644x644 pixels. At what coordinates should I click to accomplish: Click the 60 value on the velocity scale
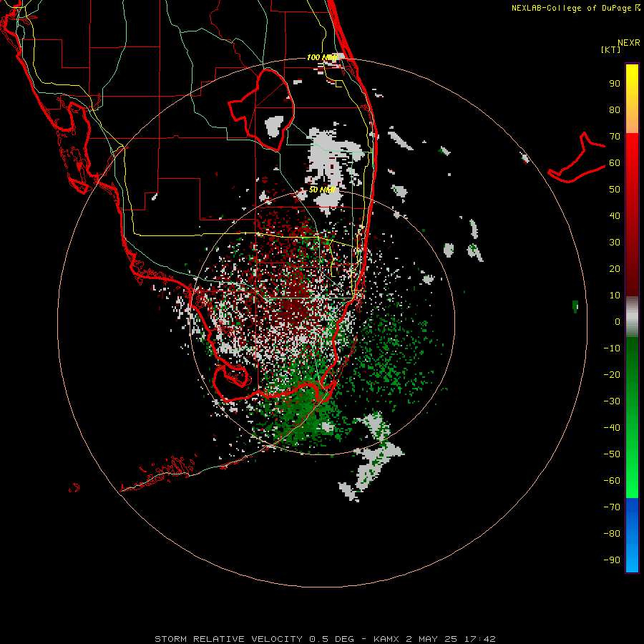[x=615, y=163]
